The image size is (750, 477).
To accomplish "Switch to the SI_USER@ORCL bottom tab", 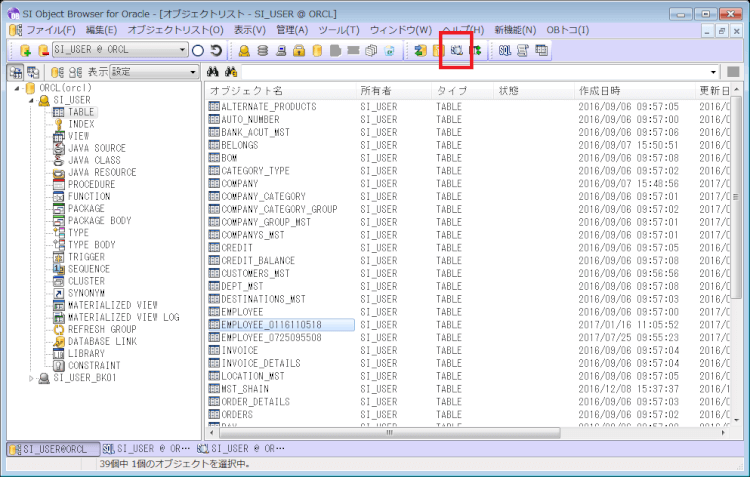I will click(x=50, y=449).
